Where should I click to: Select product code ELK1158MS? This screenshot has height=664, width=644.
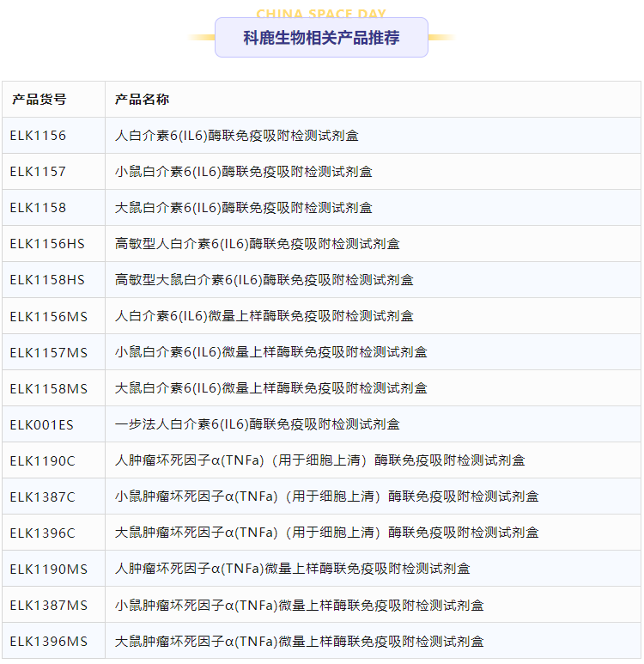point(49,388)
